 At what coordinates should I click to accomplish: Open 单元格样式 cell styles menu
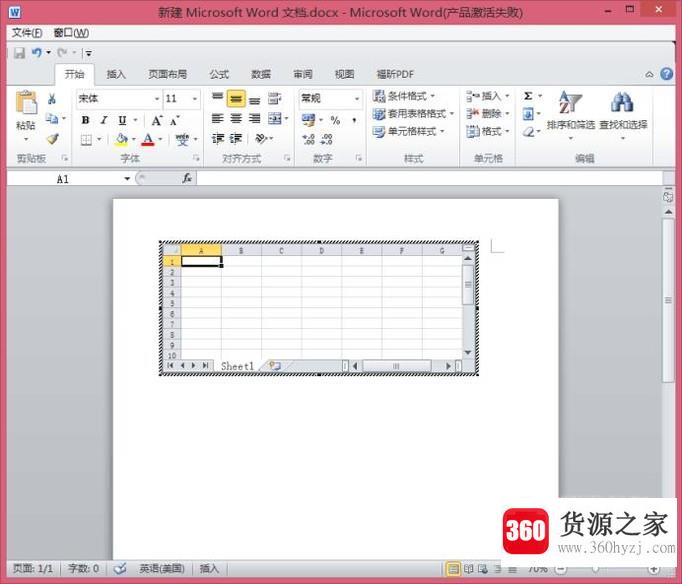[x=408, y=131]
